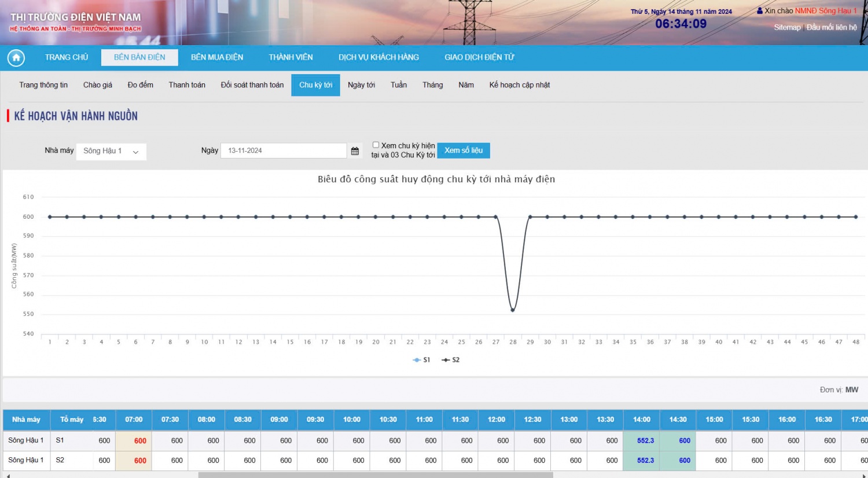Click the user profile icon beside Xin chào
Image resolution: width=868 pixels, height=478 pixels.
[760, 11]
